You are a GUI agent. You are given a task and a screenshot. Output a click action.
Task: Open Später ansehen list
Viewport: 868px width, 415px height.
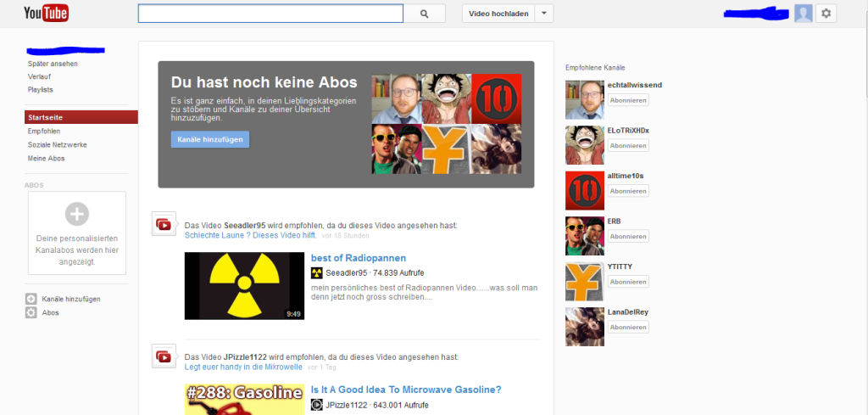53,64
